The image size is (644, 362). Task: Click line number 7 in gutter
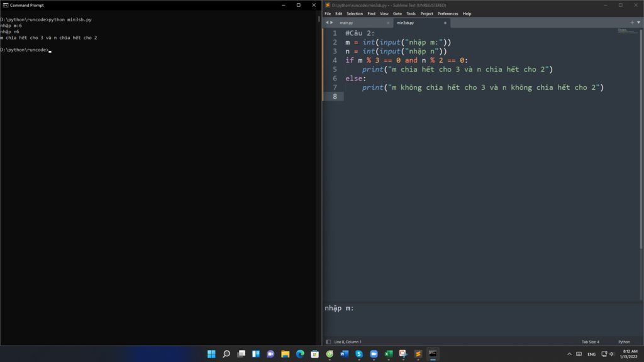pos(335,87)
